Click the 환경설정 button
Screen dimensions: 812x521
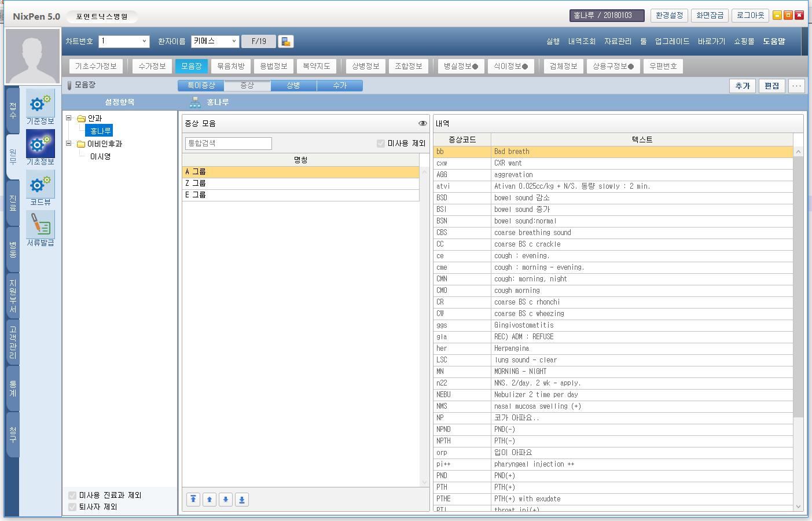[x=669, y=16]
